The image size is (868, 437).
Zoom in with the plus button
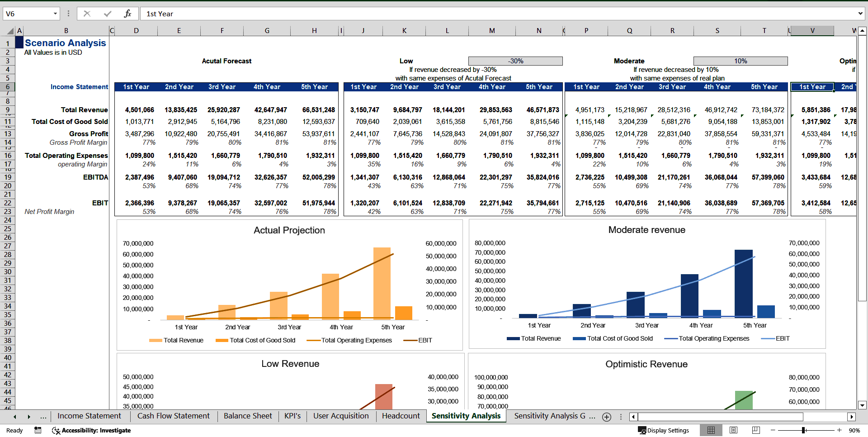pos(839,430)
